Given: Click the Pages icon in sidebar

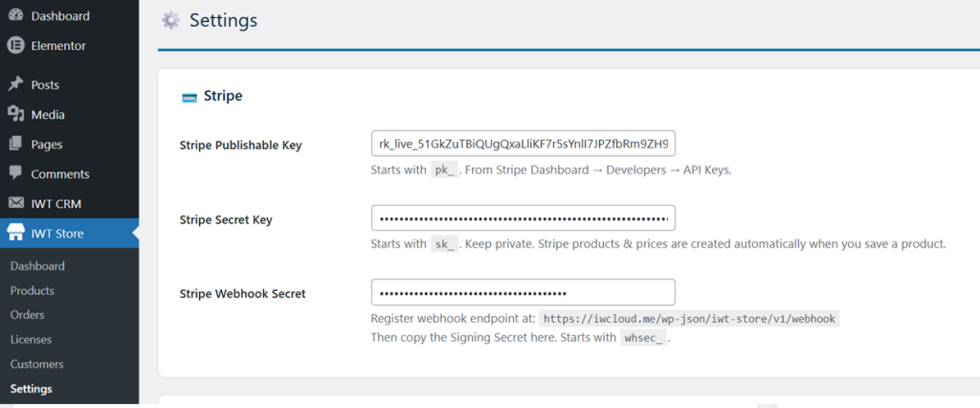Looking at the screenshot, I should pyautogui.click(x=15, y=144).
